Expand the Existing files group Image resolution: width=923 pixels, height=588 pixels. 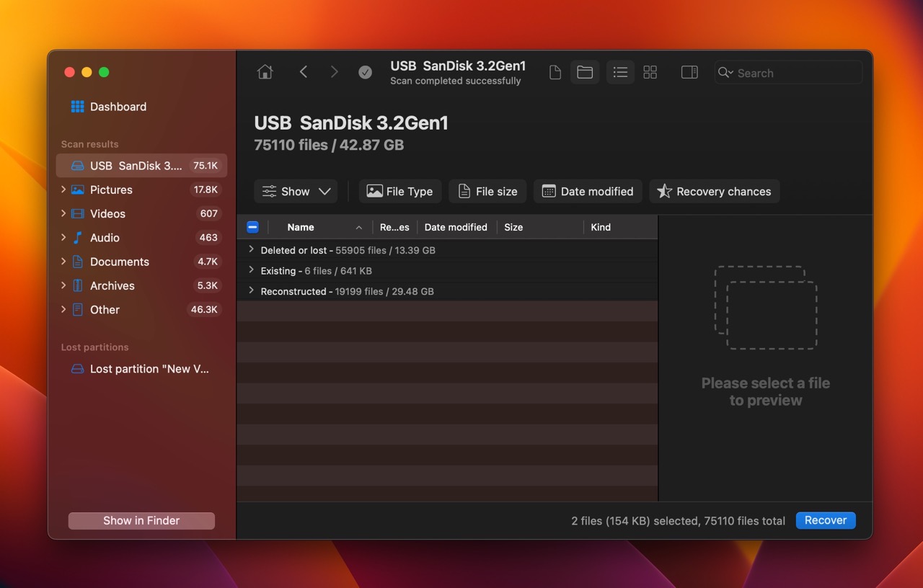tap(251, 270)
